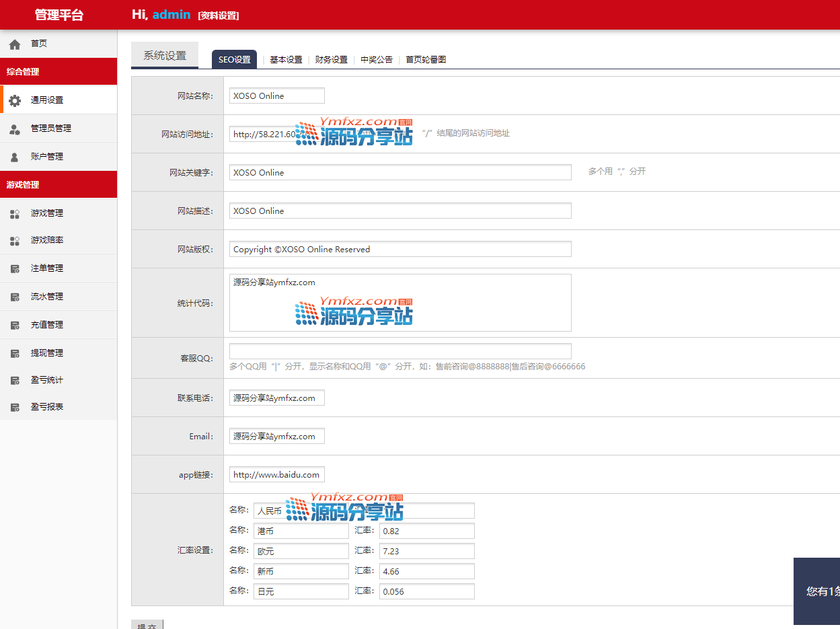Click the 游戏管理 sidebar icon

click(x=15, y=214)
